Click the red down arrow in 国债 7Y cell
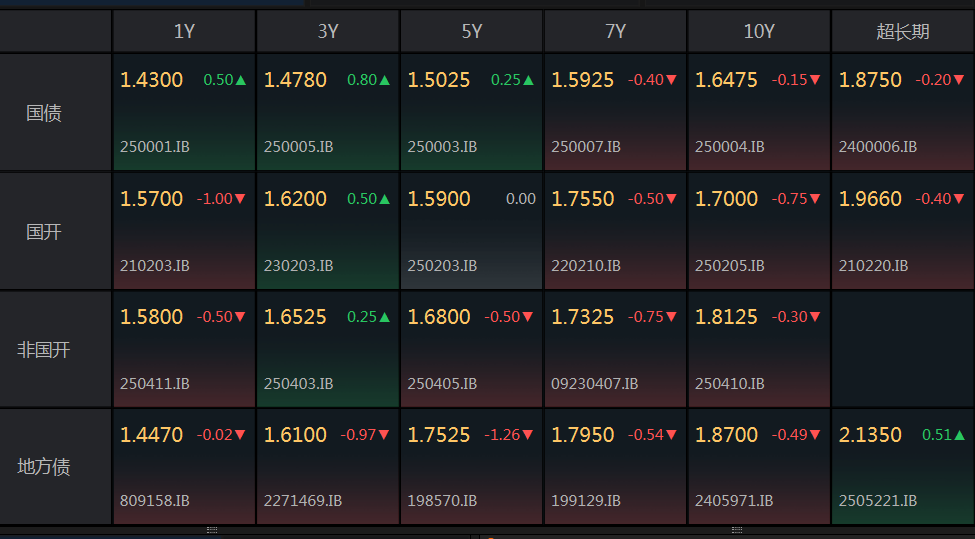Viewport: 975px width, 539px height. 671,80
